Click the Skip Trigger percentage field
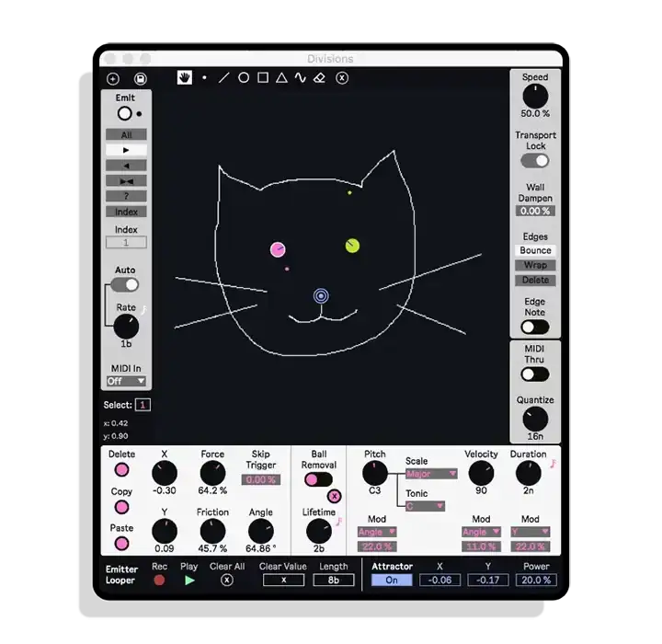The image size is (662, 644). click(260, 479)
